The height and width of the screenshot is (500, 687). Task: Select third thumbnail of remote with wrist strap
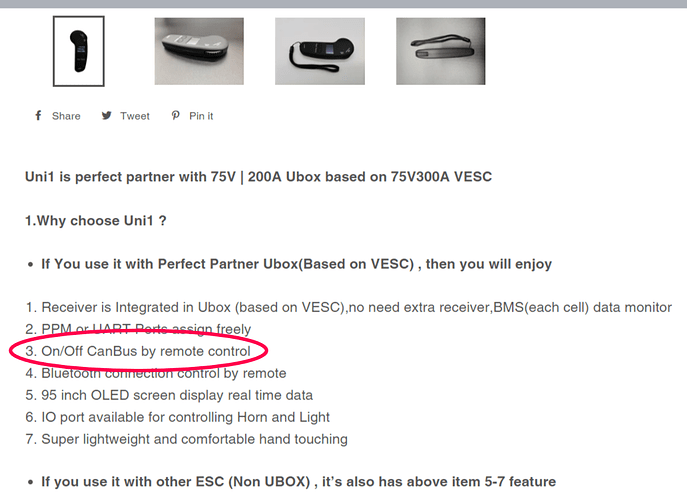[x=320, y=51]
